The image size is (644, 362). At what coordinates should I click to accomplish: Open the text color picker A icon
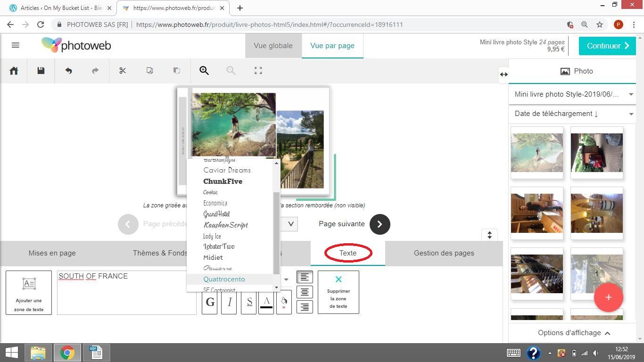[266, 302]
